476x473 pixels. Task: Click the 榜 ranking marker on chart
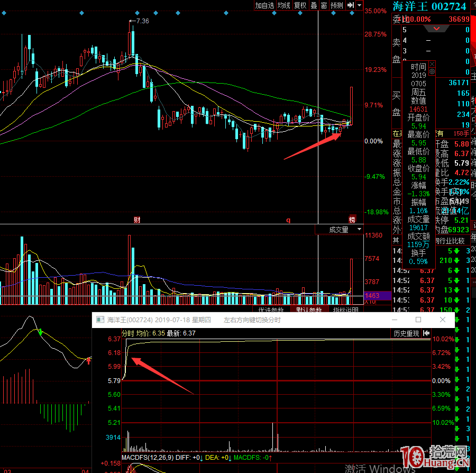pos(352,220)
